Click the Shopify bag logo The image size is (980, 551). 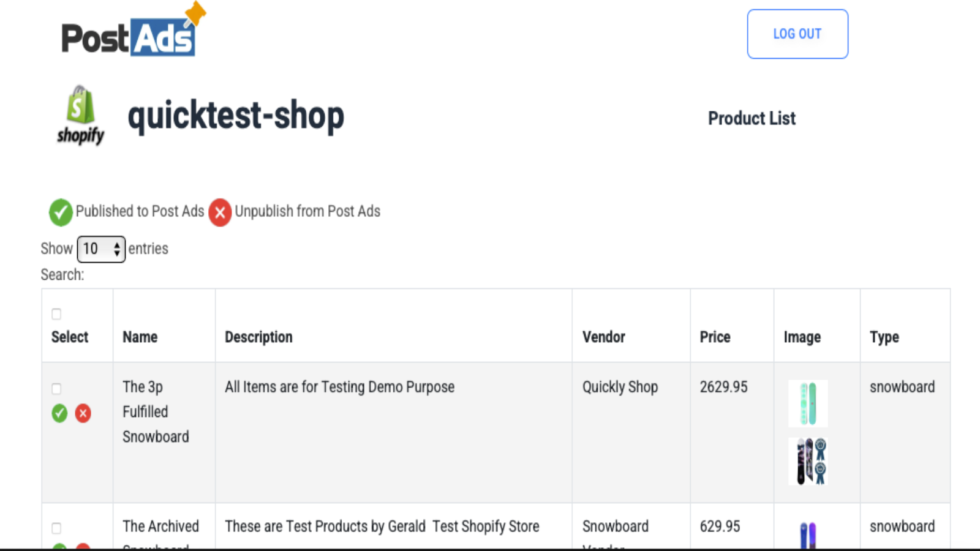[80, 115]
